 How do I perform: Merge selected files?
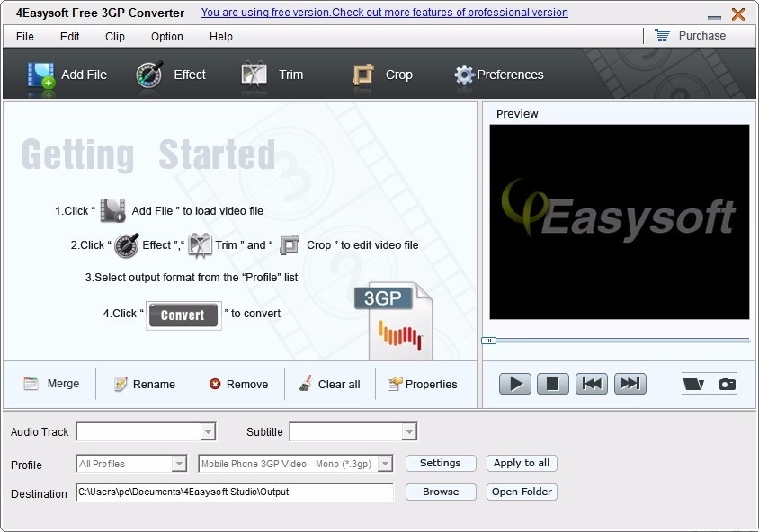coord(51,384)
